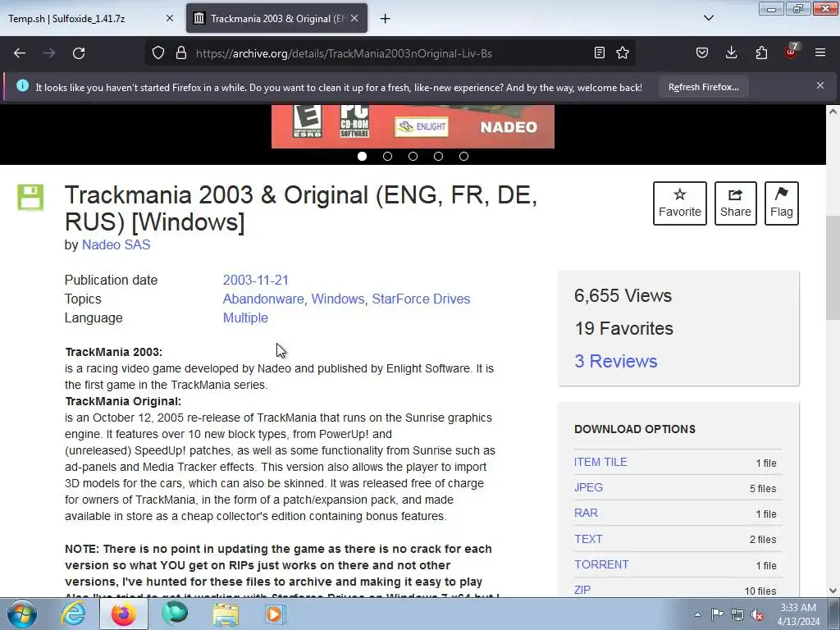Click the '6,655 Views' text
The image size is (840, 630).
tap(623, 295)
